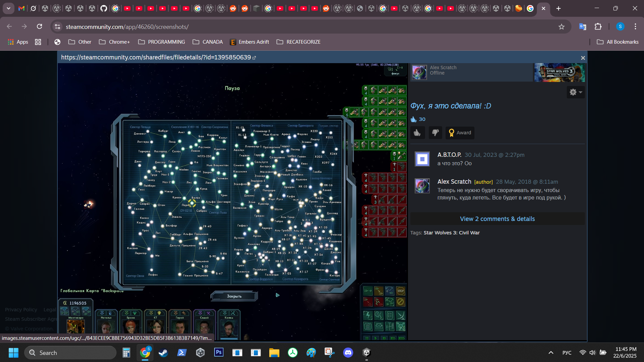Open the Chrome profile S avatar

coord(620,27)
